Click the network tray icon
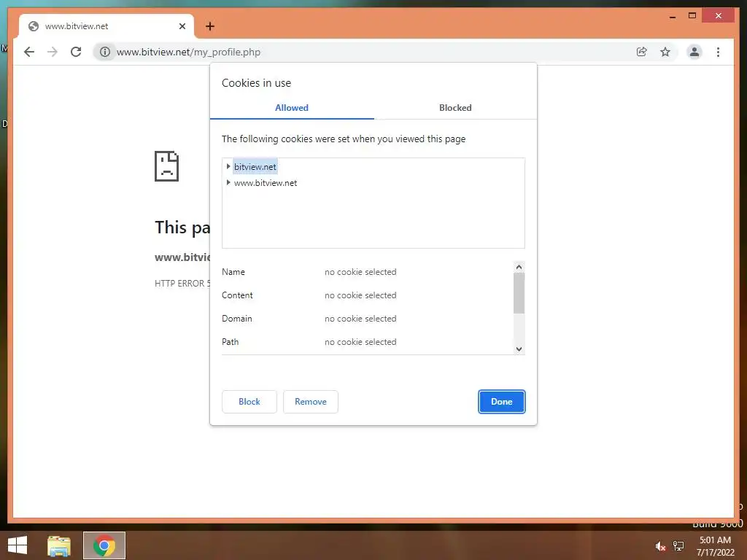Screen dimensions: 747x560 point(678,546)
